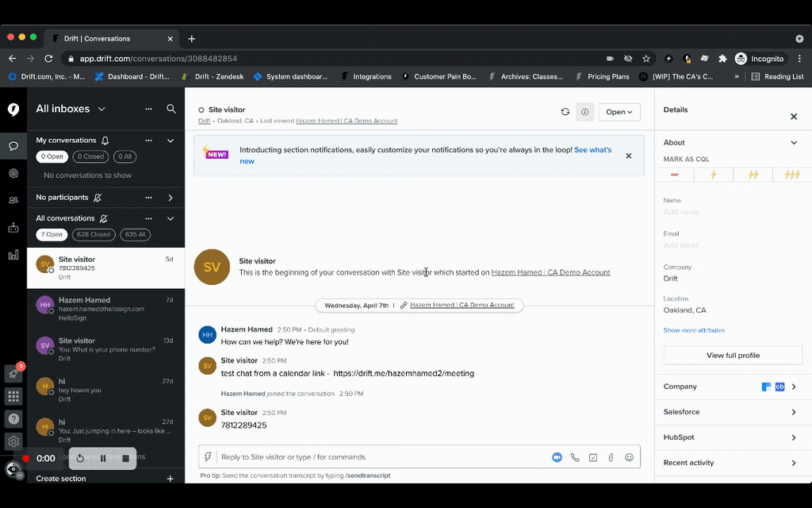Image resolution: width=812 pixels, height=508 pixels.
Task: Mark CQL with three lightning bolts
Action: (x=792, y=175)
